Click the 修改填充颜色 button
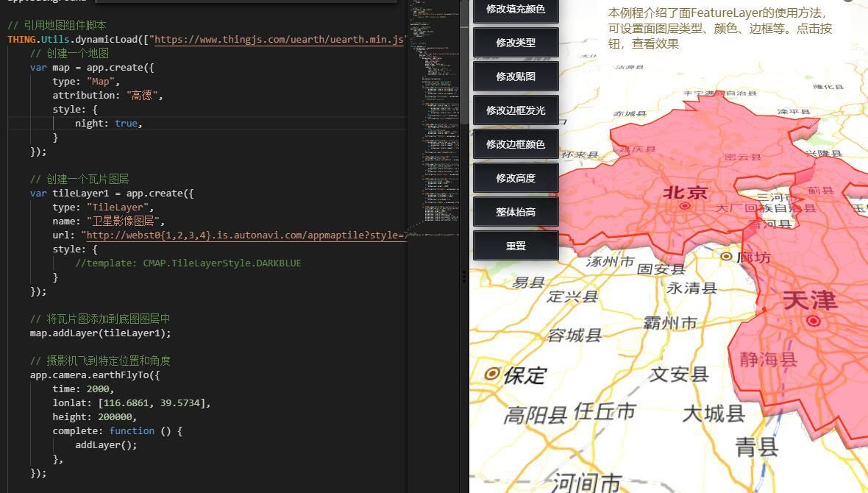This screenshot has width=868, height=493. (x=516, y=10)
